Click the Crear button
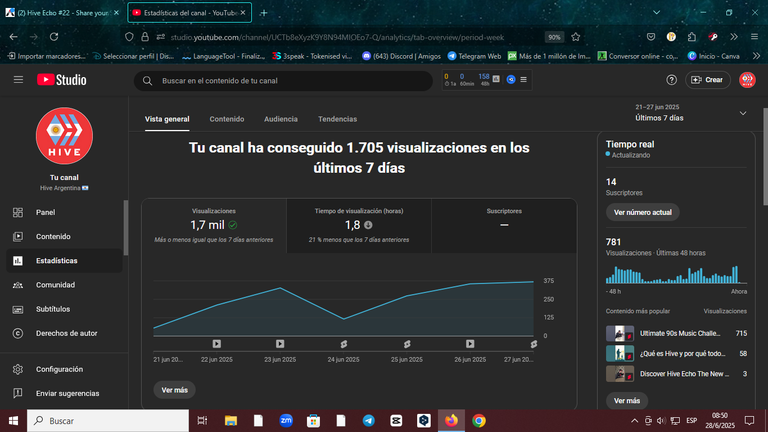The image size is (768, 432). click(707, 80)
